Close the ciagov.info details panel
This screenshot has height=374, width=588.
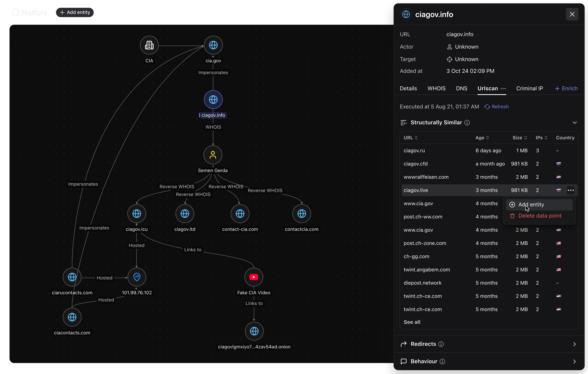coord(572,14)
